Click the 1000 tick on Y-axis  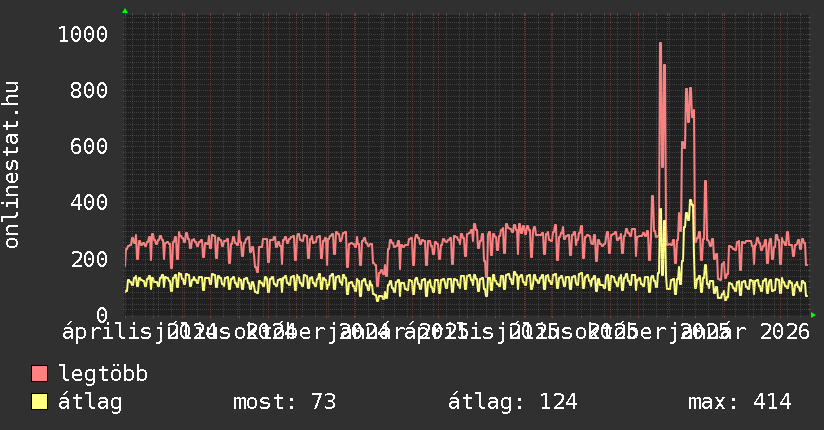tap(82, 35)
